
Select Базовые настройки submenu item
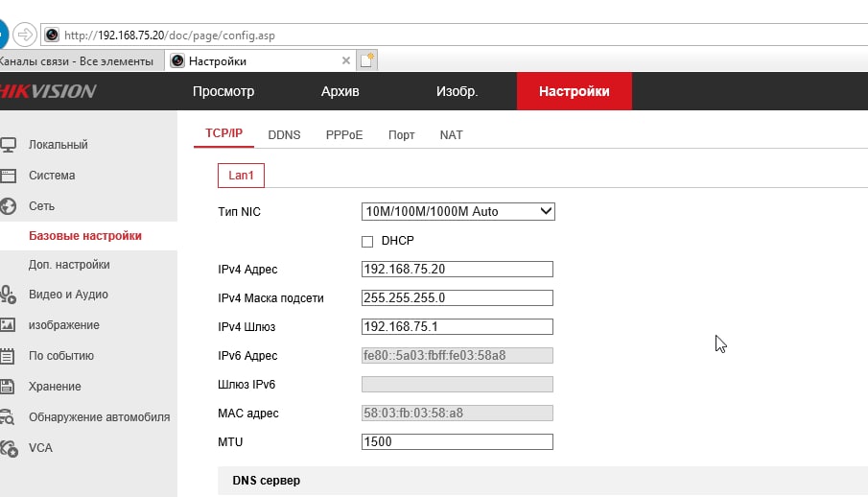click(x=85, y=235)
